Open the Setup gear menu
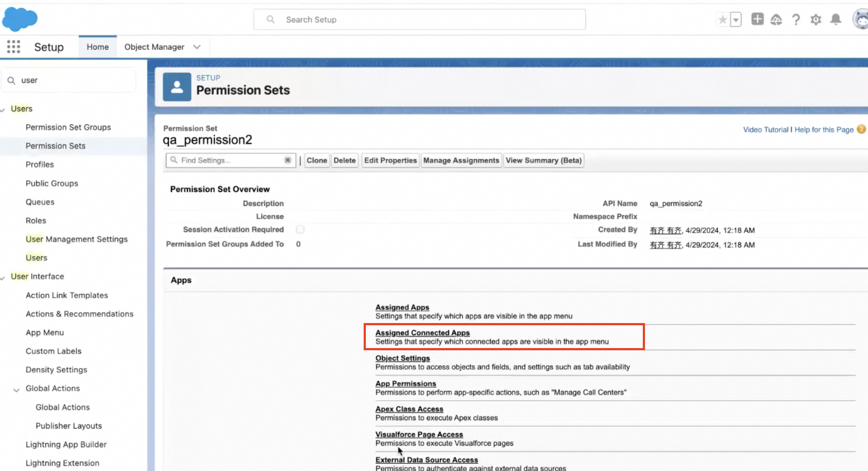The image size is (868, 471). pyautogui.click(x=815, y=19)
